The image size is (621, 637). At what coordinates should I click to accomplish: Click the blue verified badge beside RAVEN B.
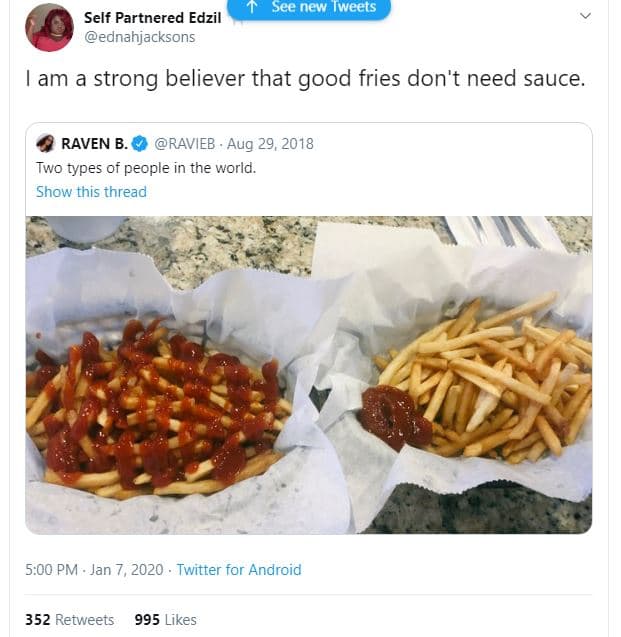coord(141,144)
